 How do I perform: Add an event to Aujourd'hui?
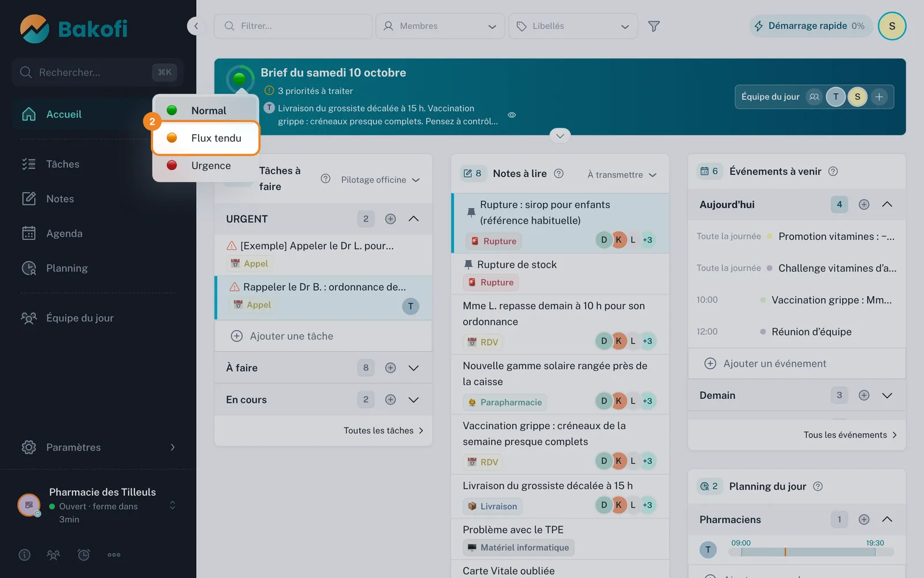pyautogui.click(x=864, y=204)
